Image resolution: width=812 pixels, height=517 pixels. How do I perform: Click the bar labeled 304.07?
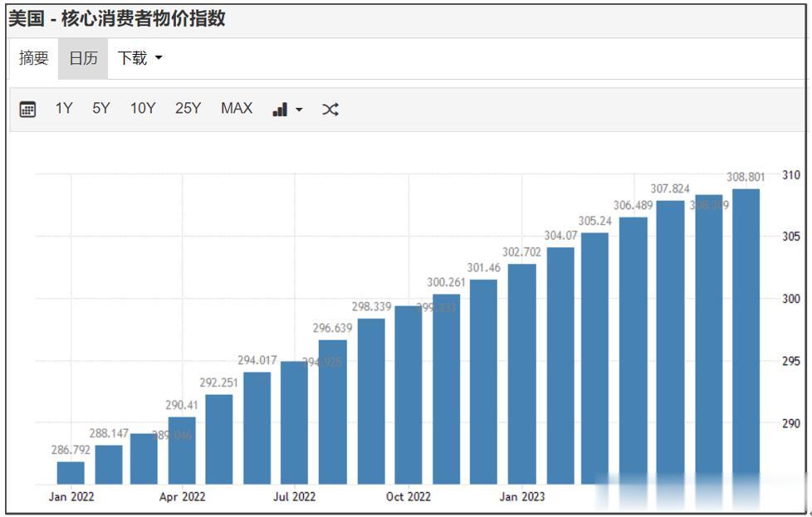(x=560, y=366)
